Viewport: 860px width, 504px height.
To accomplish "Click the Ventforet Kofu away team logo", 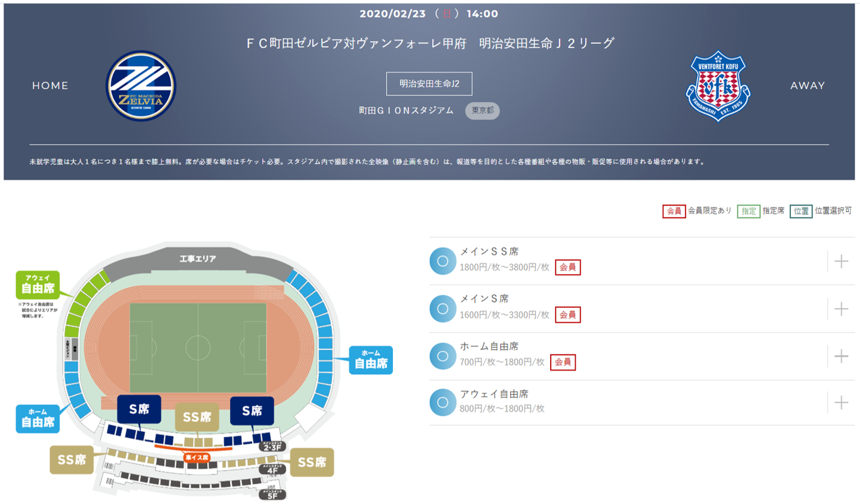I will tap(718, 86).
